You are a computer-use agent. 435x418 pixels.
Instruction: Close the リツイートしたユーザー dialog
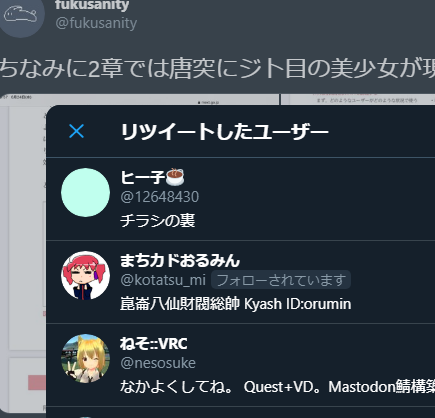point(76,131)
